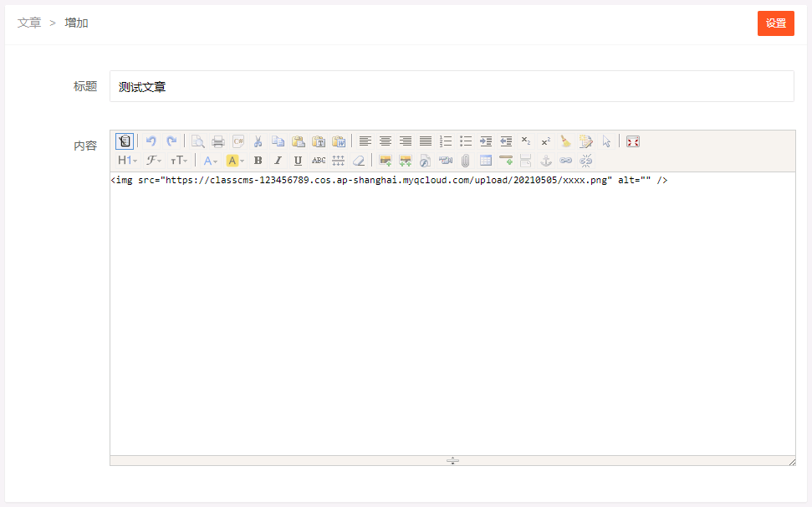This screenshot has width=812, height=507.
Task: Click the orange 设置 button
Action: click(776, 23)
